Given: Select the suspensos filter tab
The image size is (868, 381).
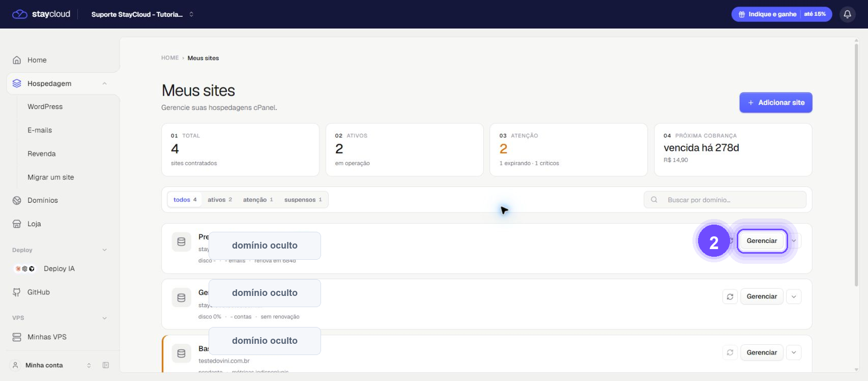Looking at the screenshot, I should tap(303, 200).
